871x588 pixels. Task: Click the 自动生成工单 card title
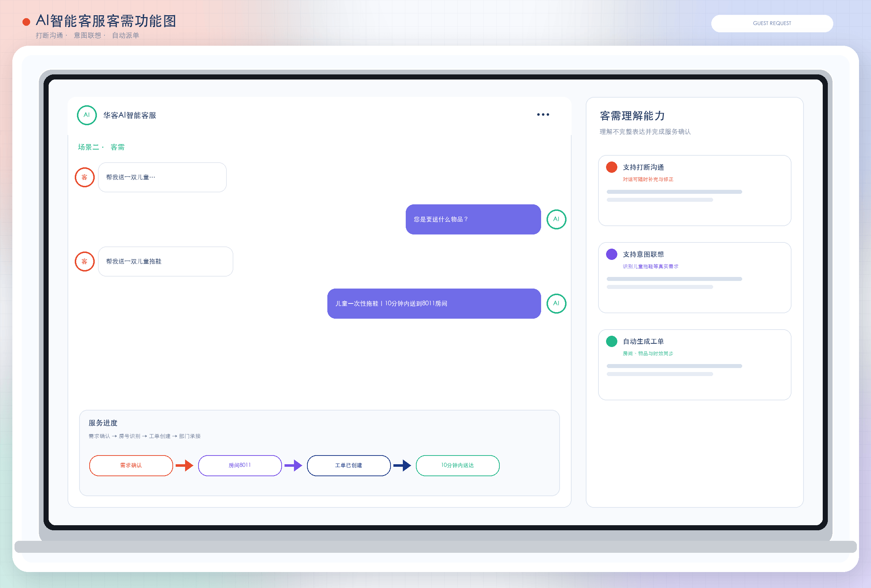coord(643,342)
